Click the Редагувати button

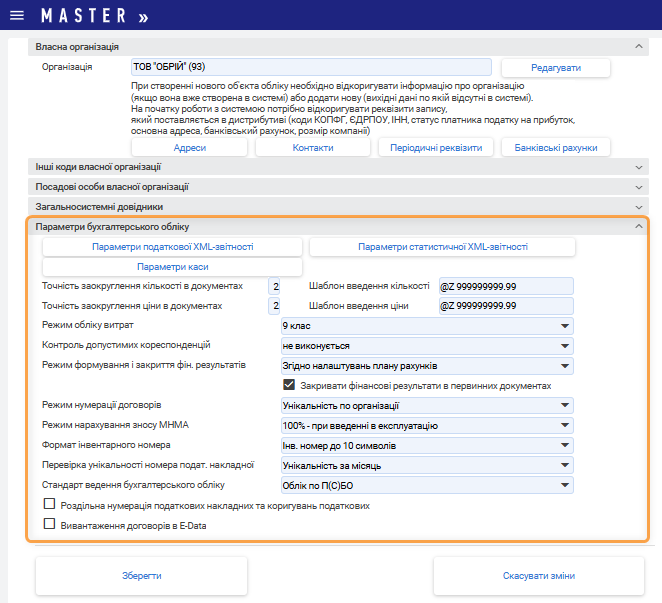click(555, 67)
